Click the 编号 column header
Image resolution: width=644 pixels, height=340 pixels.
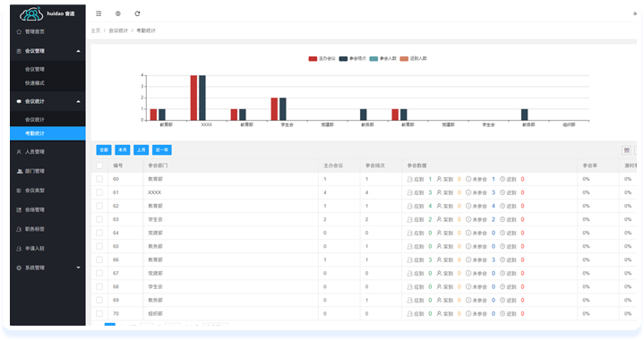click(118, 166)
